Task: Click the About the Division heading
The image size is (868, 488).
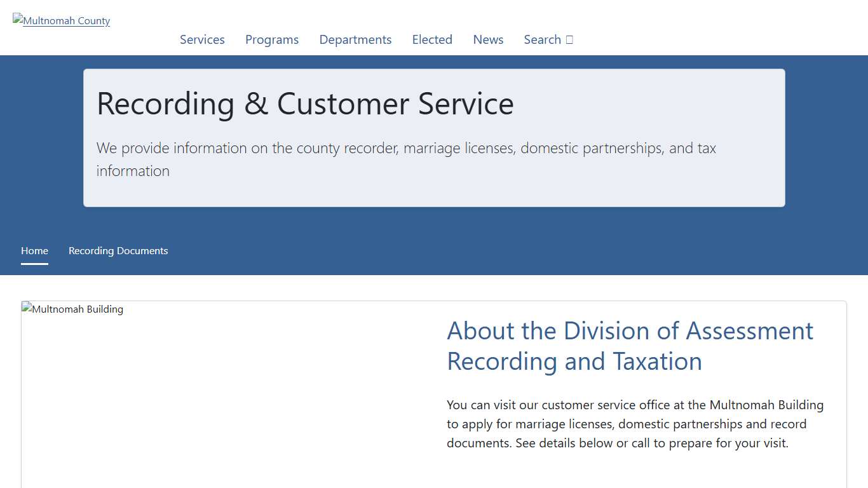Action: click(x=630, y=346)
